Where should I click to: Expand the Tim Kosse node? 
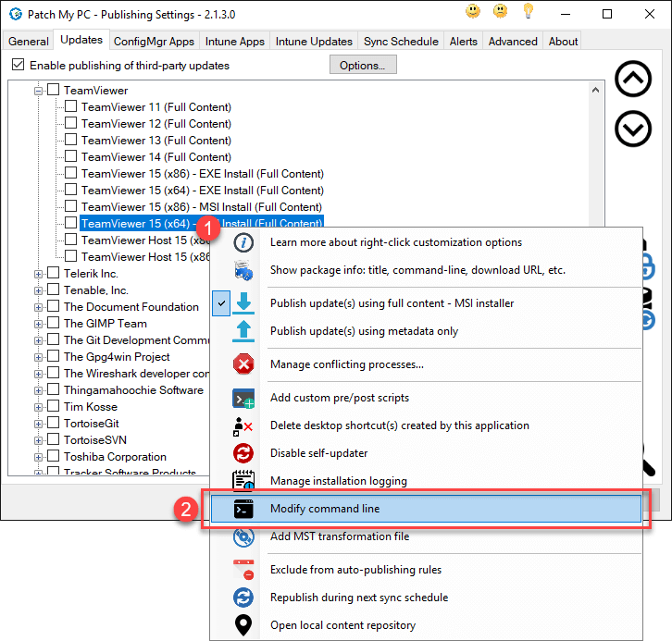[39, 407]
